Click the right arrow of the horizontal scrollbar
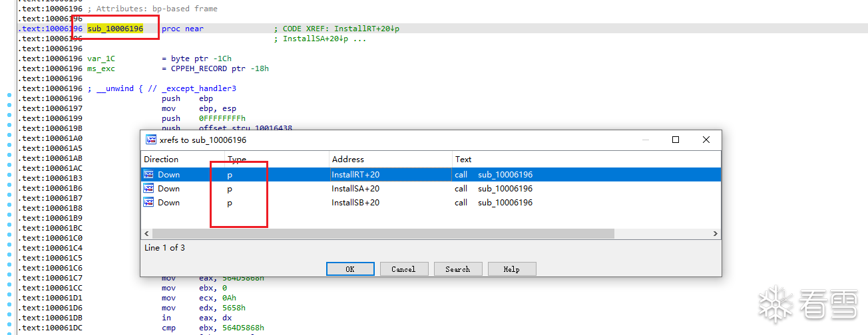The height and width of the screenshot is (335, 868). click(716, 234)
